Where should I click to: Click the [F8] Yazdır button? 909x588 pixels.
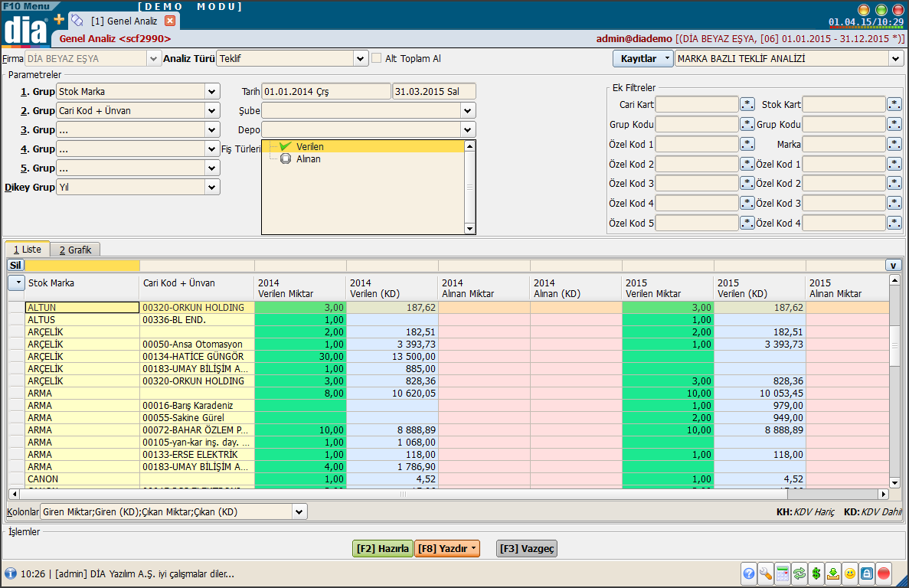(x=447, y=549)
